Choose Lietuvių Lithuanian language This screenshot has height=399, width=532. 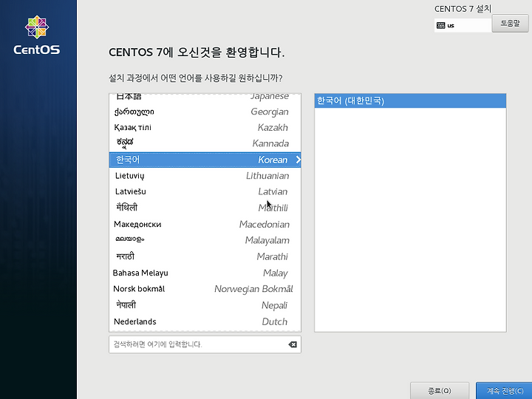pos(205,176)
